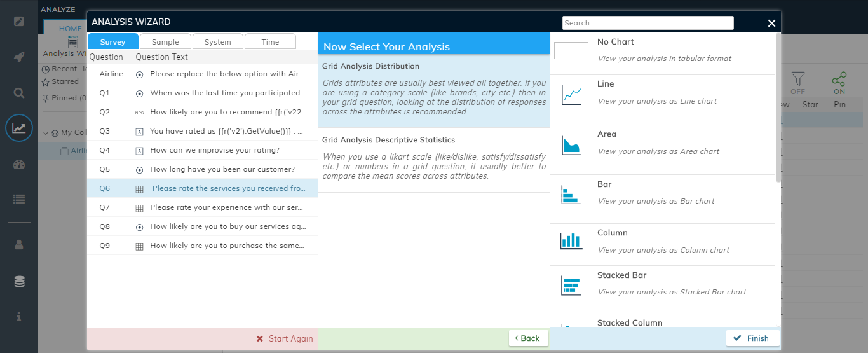
Task: Open the edit pencil icon in left sidebar
Action: pyautogui.click(x=19, y=21)
